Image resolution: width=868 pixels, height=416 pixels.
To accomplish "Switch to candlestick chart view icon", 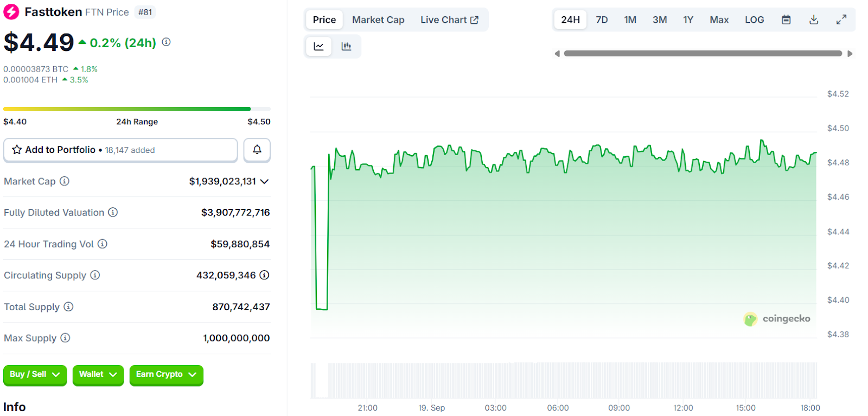I will 346,47.
